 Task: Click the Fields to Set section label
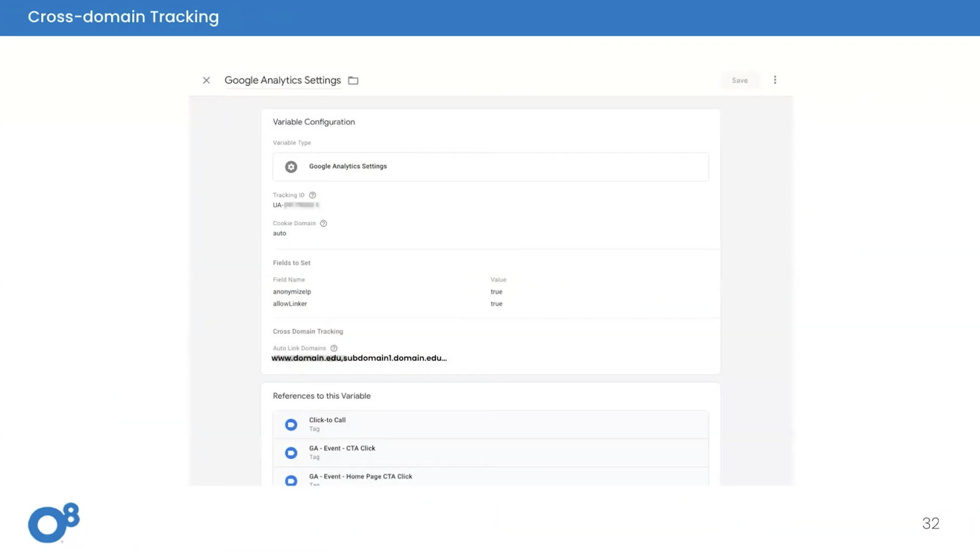pos(292,263)
